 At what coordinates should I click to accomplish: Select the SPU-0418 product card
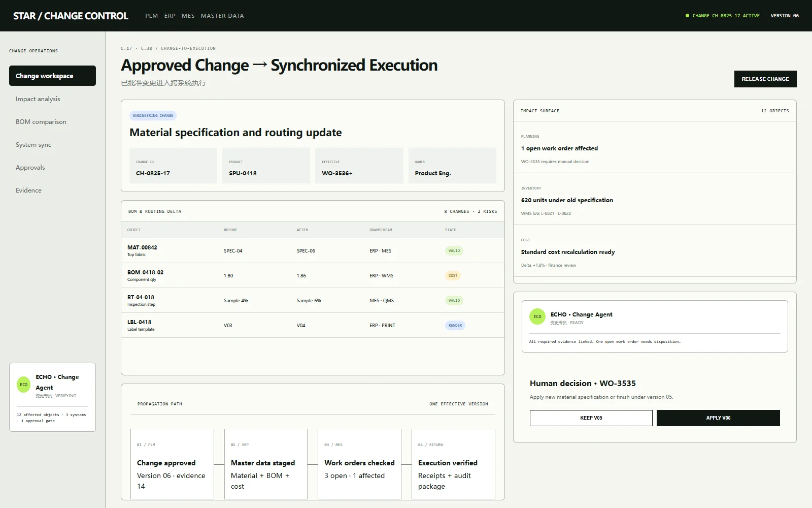coord(266,166)
